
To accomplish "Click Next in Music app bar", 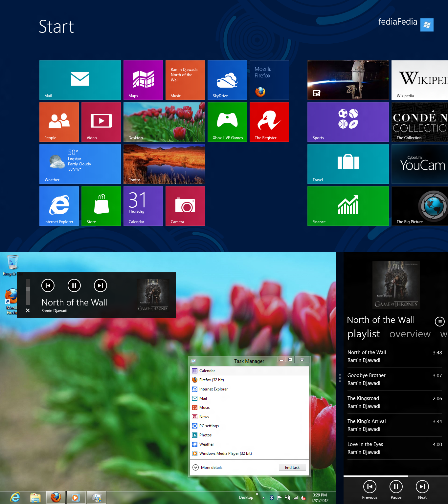I will click(422, 490).
